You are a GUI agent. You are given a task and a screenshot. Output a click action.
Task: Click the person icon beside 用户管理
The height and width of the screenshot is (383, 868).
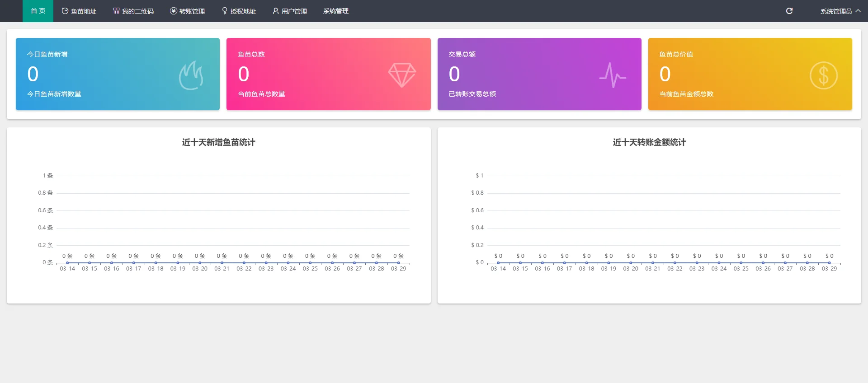click(x=275, y=11)
